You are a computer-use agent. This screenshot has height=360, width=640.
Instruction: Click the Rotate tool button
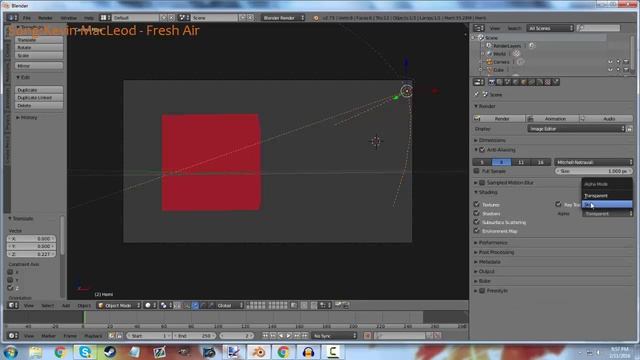tap(39, 48)
